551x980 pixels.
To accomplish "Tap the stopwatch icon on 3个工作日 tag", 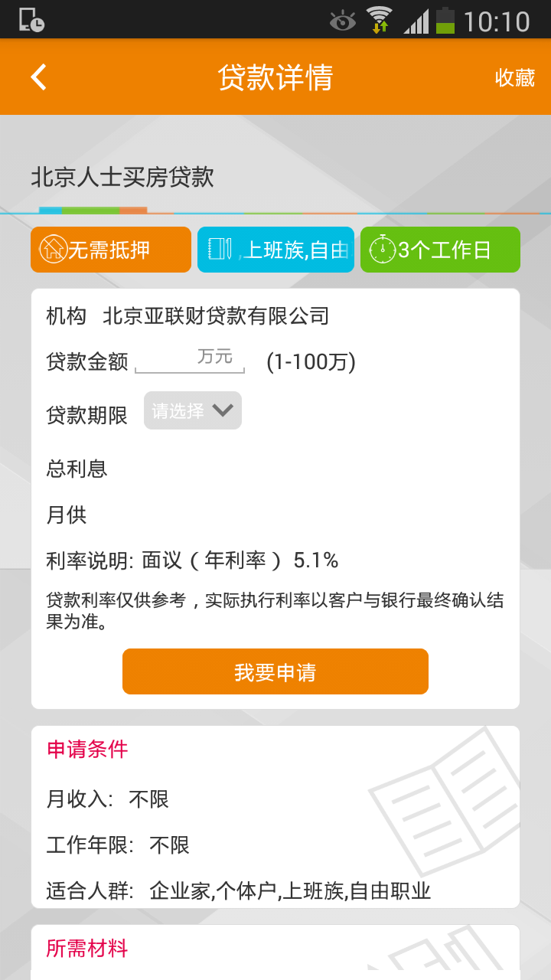I will pyautogui.click(x=382, y=250).
